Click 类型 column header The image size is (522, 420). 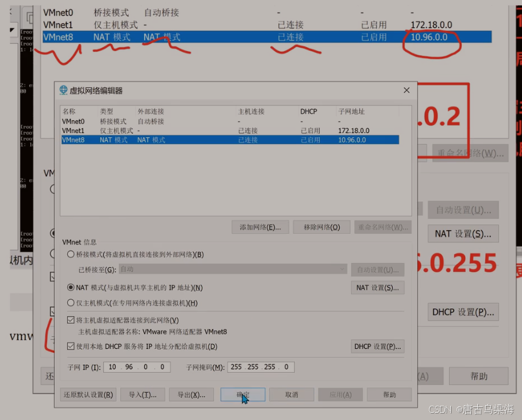click(107, 112)
